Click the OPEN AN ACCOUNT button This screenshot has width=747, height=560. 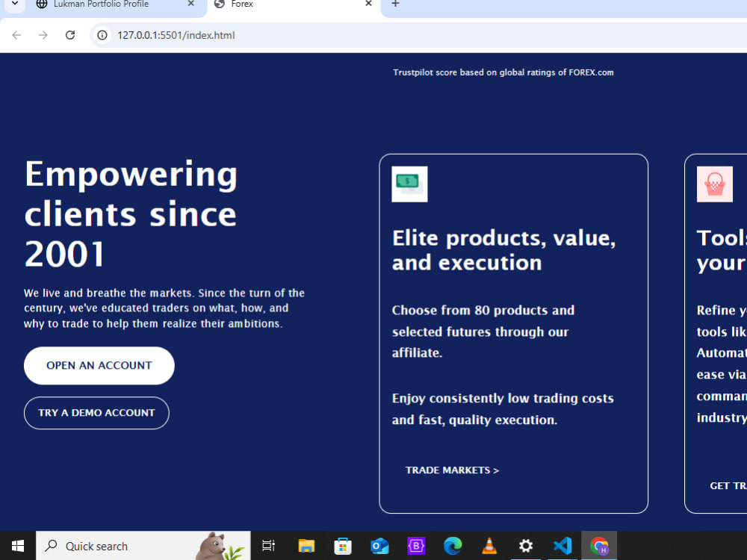tap(99, 366)
